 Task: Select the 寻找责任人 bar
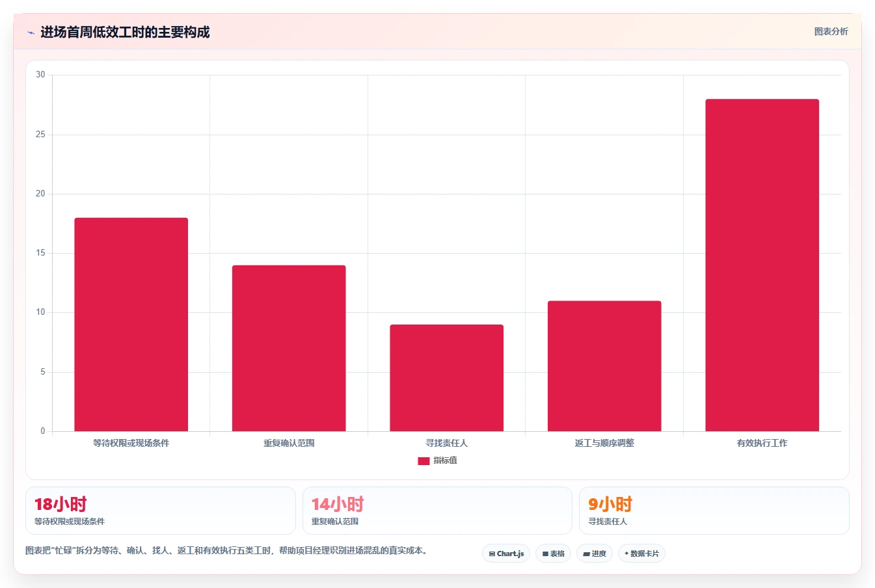click(446, 378)
